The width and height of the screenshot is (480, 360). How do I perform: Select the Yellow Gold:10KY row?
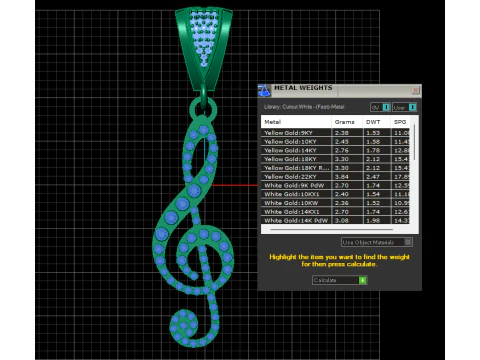(335, 141)
